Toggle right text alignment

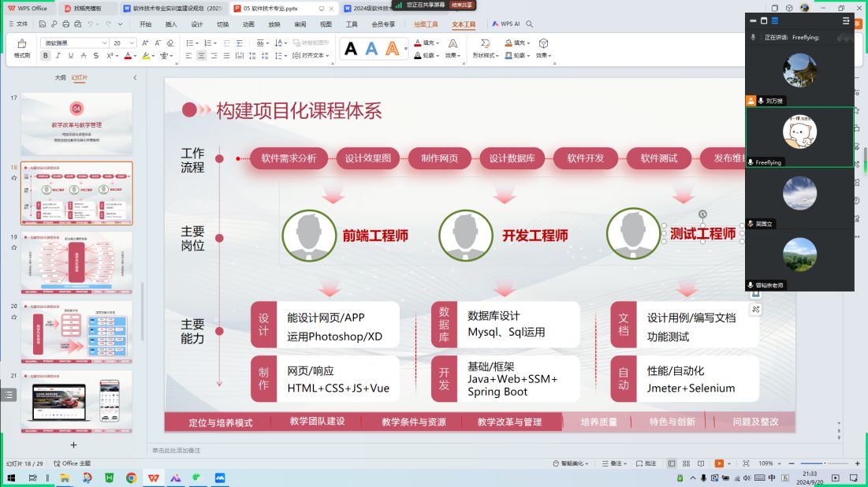(x=214, y=55)
